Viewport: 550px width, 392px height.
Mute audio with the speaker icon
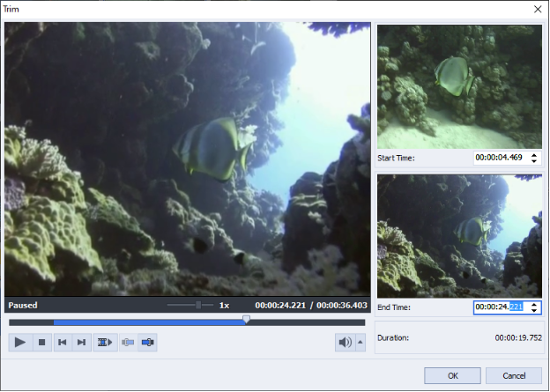point(345,343)
